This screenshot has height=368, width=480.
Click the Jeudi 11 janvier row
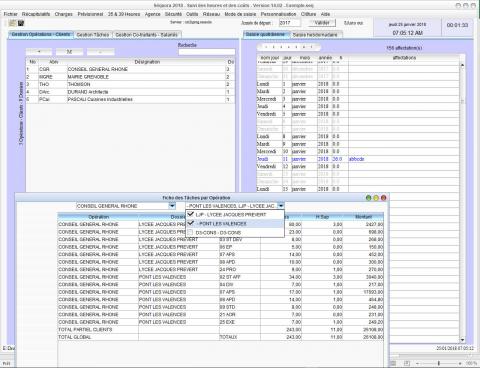[358, 159]
